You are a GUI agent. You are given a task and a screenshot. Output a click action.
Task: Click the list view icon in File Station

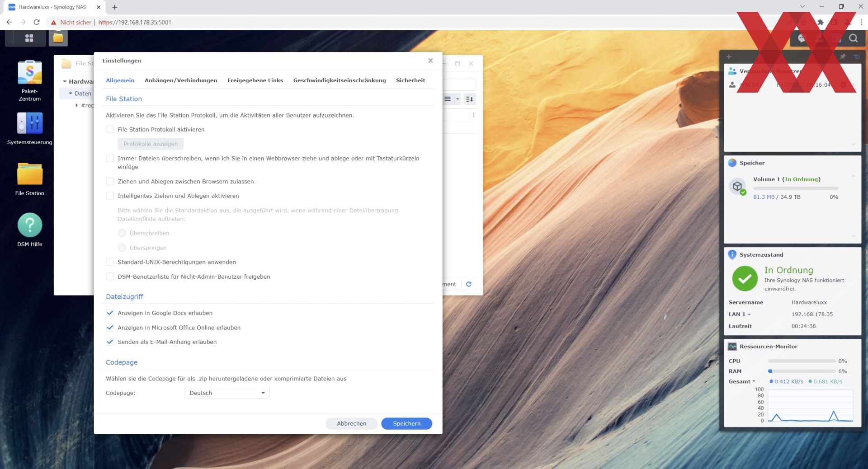point(448,99)
